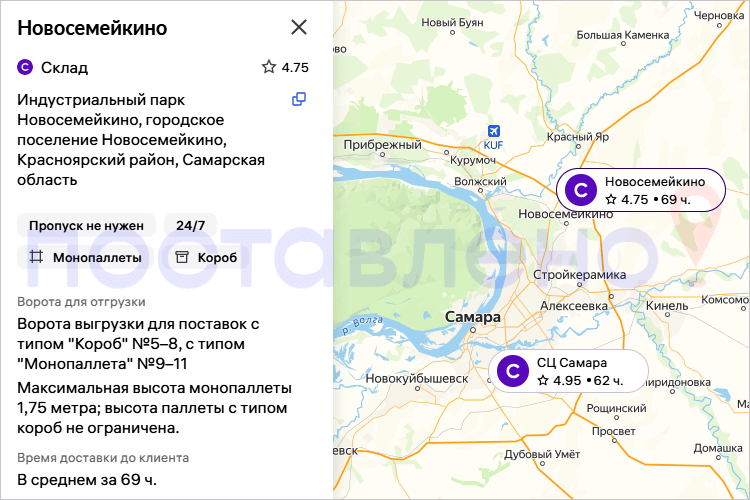Click the Прибрежный label on map
Screen dimensions: 750x500
click(x=383, y=144)
